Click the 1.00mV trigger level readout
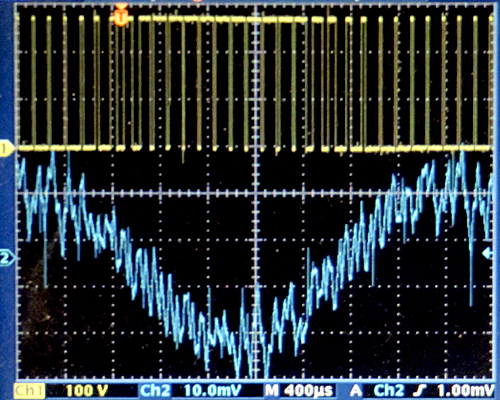This screenshot has width=500, height=400. [x=465, y=390]
